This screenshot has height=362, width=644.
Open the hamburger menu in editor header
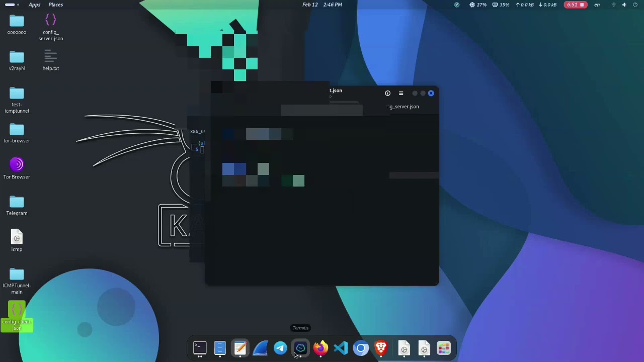click(x=401, y=93)
